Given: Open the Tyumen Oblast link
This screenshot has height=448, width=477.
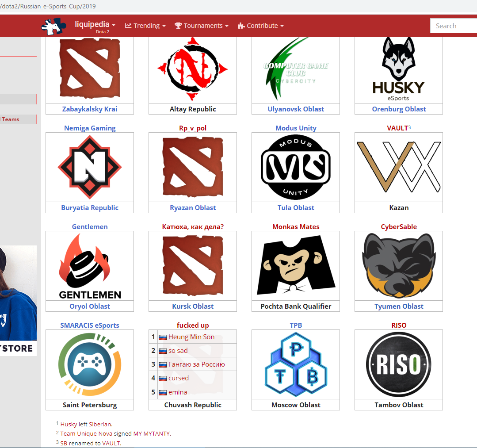Looking at the screenshot, I should (399, 306).
